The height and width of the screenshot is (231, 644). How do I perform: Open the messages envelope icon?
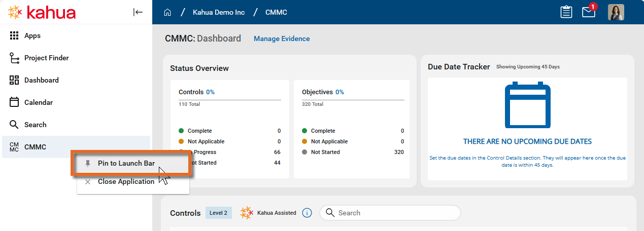tap(588, 12)
